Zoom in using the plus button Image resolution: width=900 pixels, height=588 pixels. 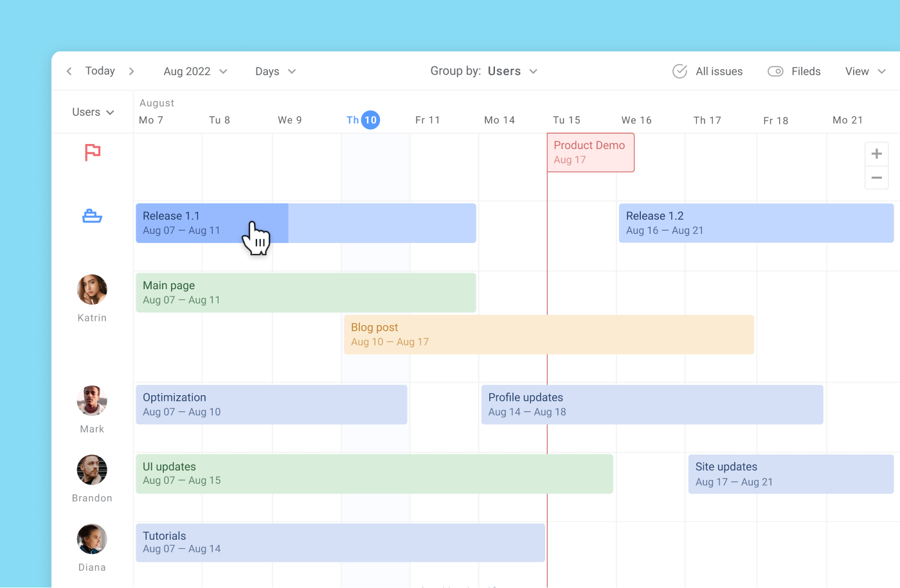(x=876, y=154)
